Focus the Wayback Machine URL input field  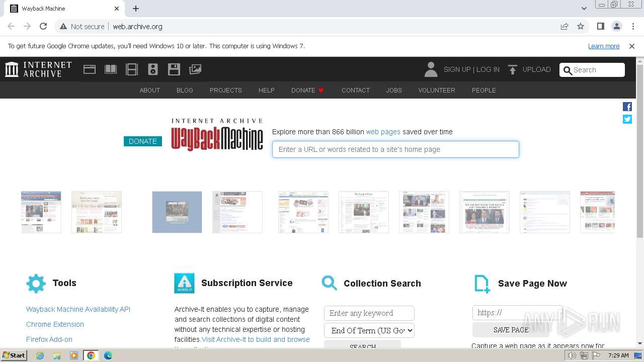pos(395,149)
